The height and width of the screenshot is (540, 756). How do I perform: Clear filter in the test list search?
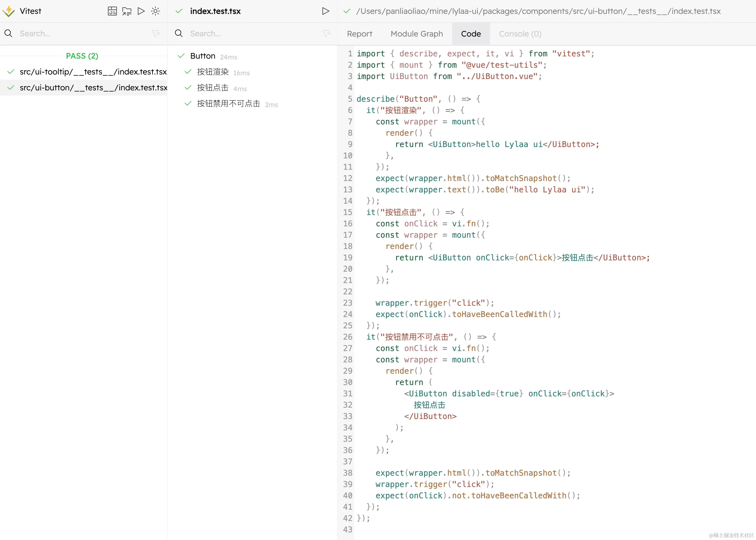pyautogui.click(x=326, y=33)
